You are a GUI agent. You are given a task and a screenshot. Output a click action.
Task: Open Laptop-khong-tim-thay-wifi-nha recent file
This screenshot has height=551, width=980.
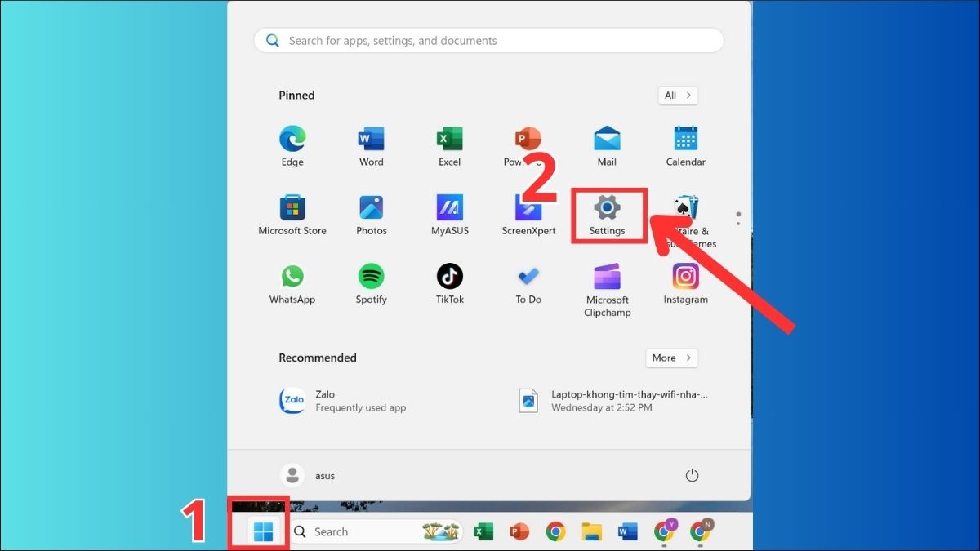pos(613,401)
